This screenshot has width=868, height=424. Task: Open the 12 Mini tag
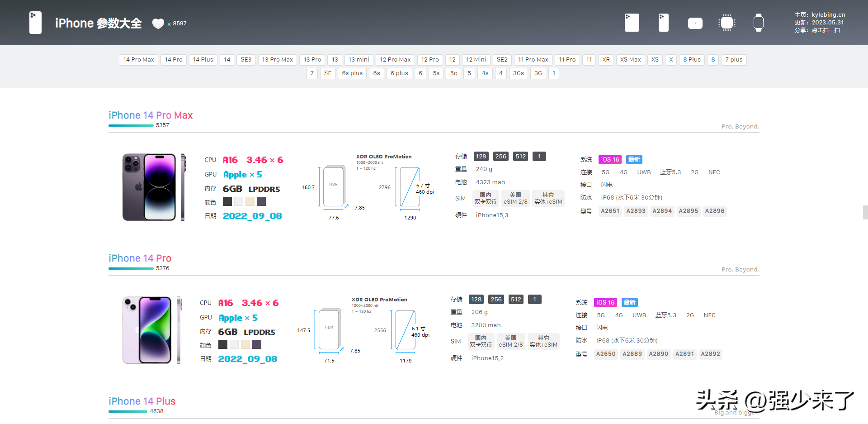(x=476, y=60)
